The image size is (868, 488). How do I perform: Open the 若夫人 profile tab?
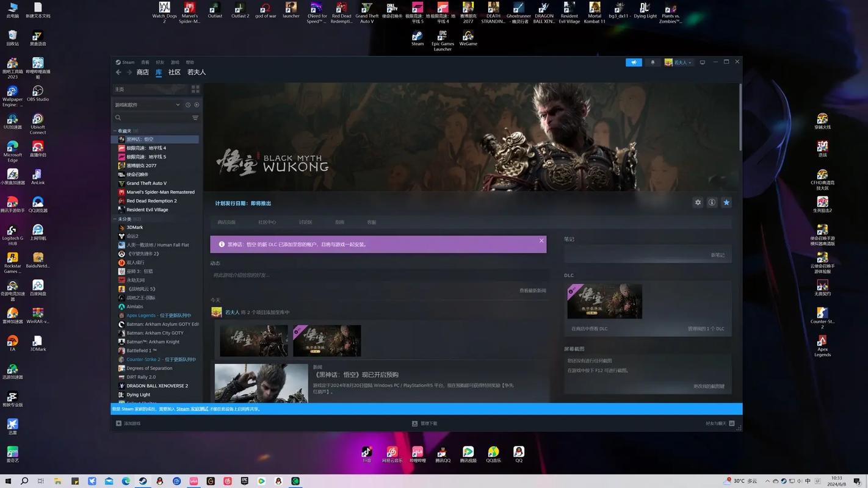197,72
